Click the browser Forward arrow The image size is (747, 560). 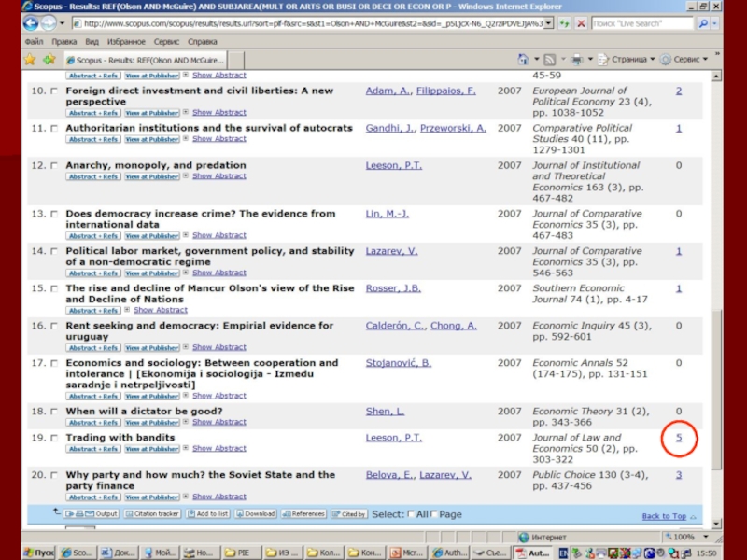[x=49, y=23]
